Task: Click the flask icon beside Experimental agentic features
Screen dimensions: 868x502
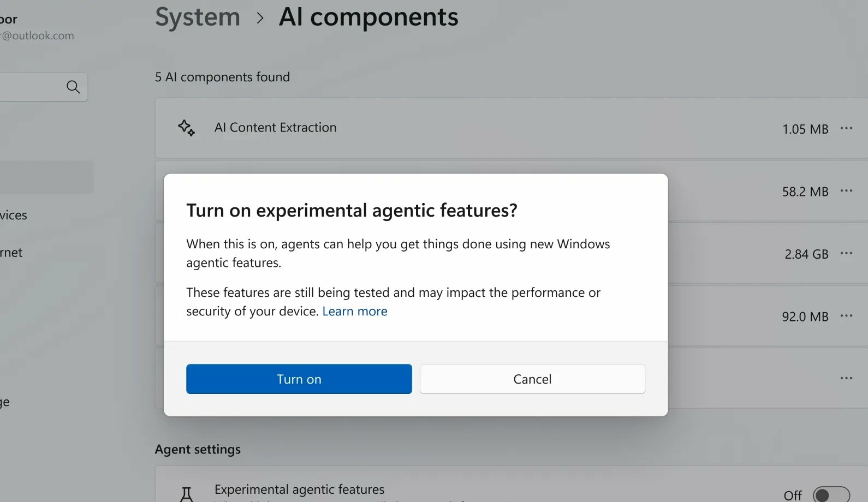Action: [x=186, y=493]
